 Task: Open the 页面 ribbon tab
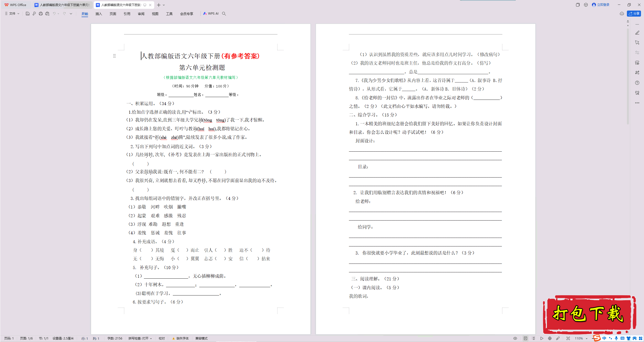pos(113,14)
